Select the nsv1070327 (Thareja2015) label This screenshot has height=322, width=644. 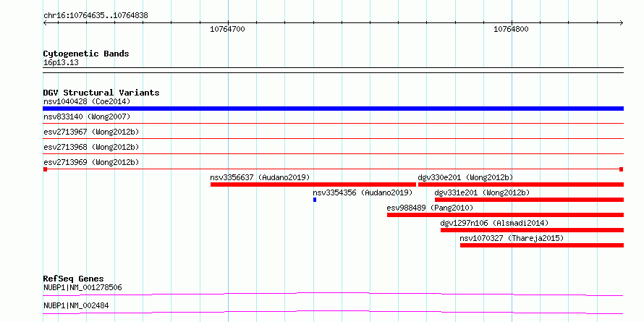click(x=512, y=238)
